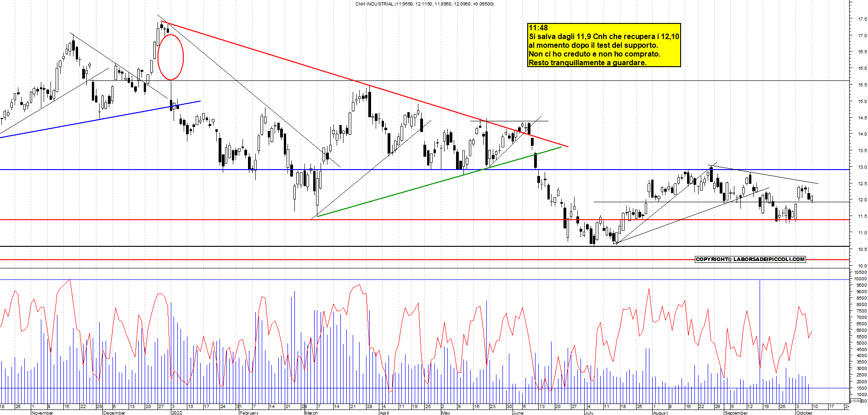Click the February month label
868x415 pixels.
click(x=249, y=413)
